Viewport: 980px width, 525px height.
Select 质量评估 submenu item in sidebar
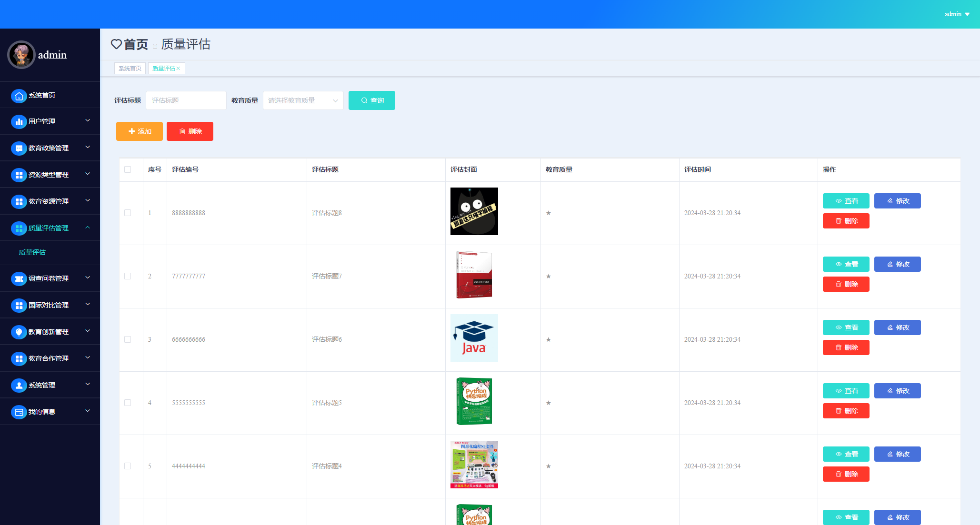(32, 252)
